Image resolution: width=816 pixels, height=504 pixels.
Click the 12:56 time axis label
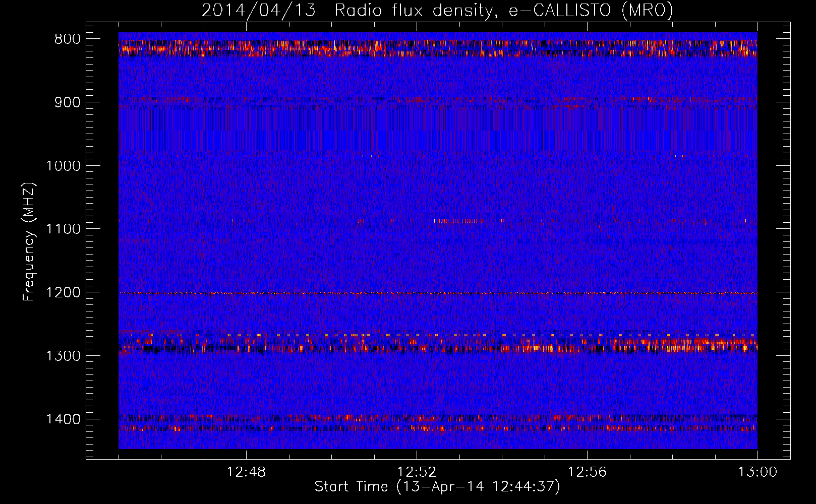point(587,472)
